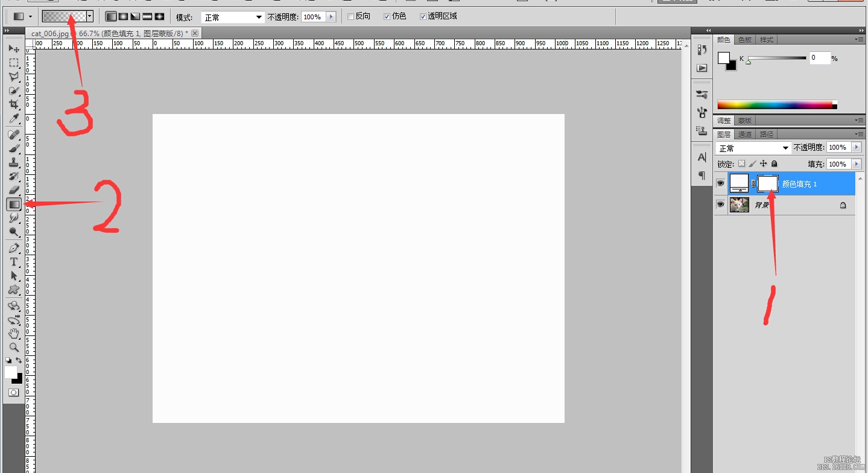
Task: Choose Linear Gradient style
Action: tap(111, 16)
